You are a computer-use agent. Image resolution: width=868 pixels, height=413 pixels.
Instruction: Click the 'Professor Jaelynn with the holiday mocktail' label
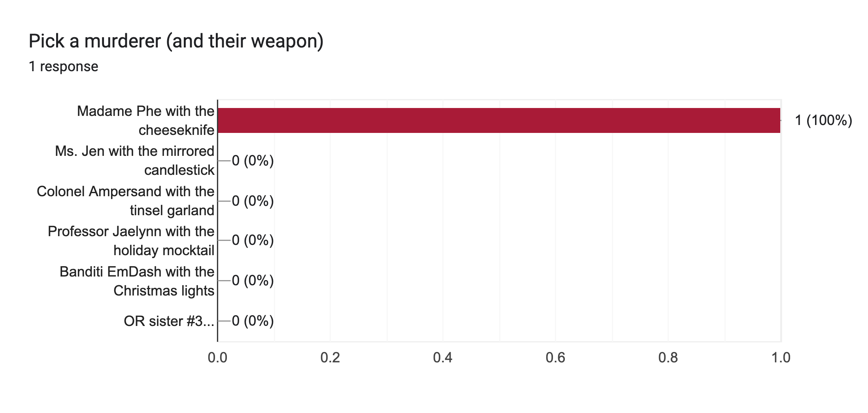pyautogui.click(x=131, y=241)
